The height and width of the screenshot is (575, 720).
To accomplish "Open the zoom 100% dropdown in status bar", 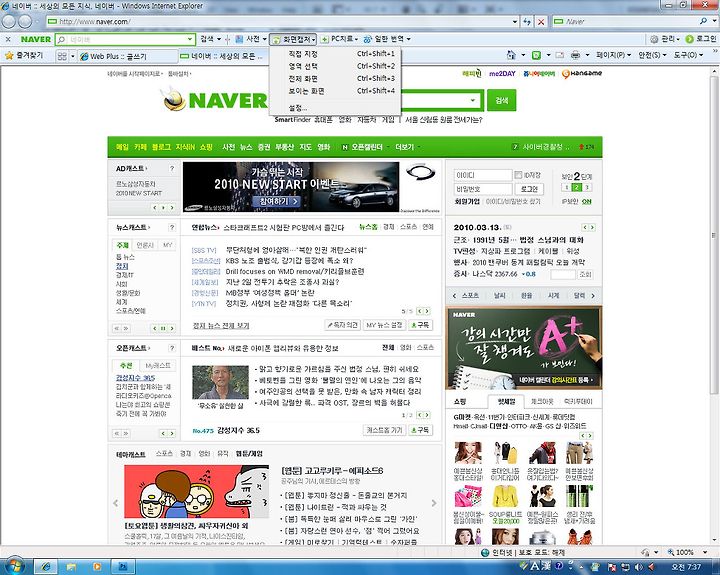I will pos(705,552).
